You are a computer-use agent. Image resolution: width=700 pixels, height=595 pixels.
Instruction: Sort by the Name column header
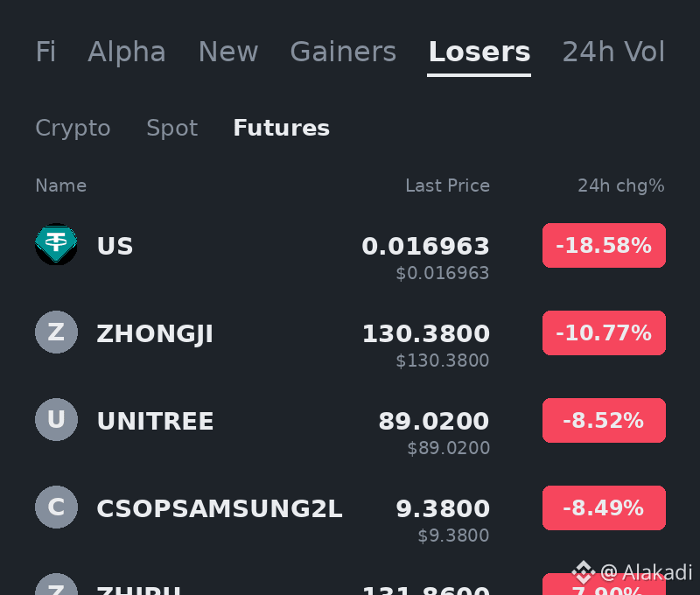click(x=60, y=185)
